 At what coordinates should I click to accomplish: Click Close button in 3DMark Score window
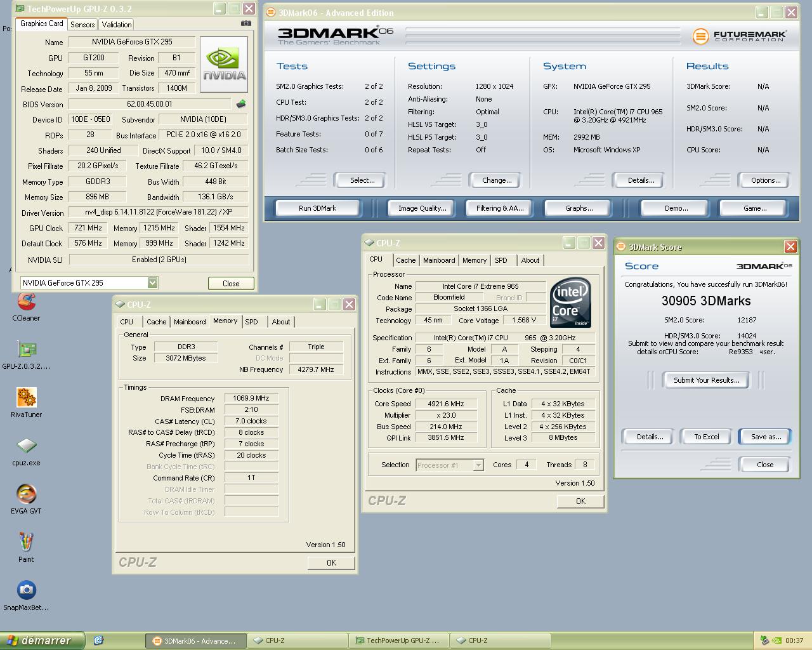[765, 465]
